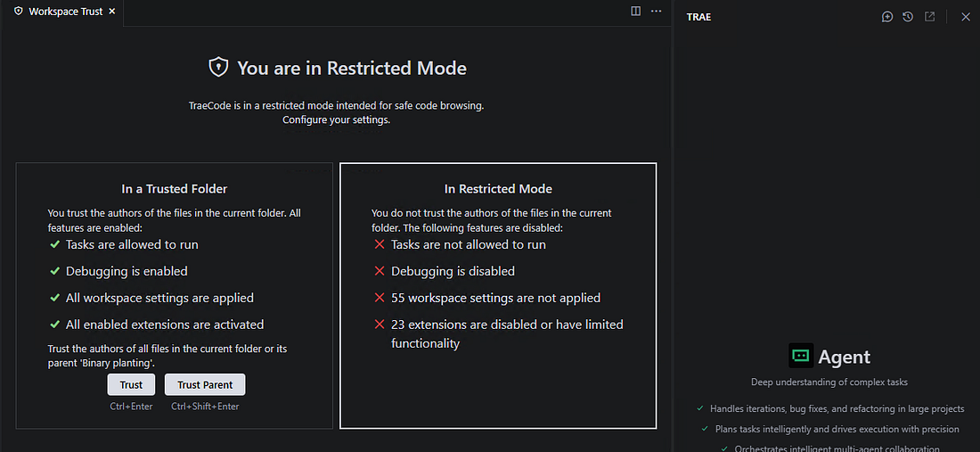Click the Ctrl+Shift+Enter shortcut hint
This screenshot has height=452, width=980.
205,407
